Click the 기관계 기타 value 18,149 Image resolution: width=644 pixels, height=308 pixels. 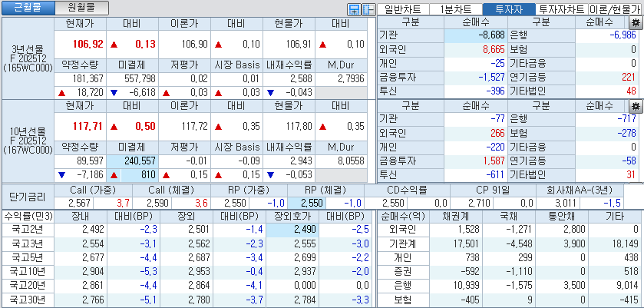[x=625, y=243]
